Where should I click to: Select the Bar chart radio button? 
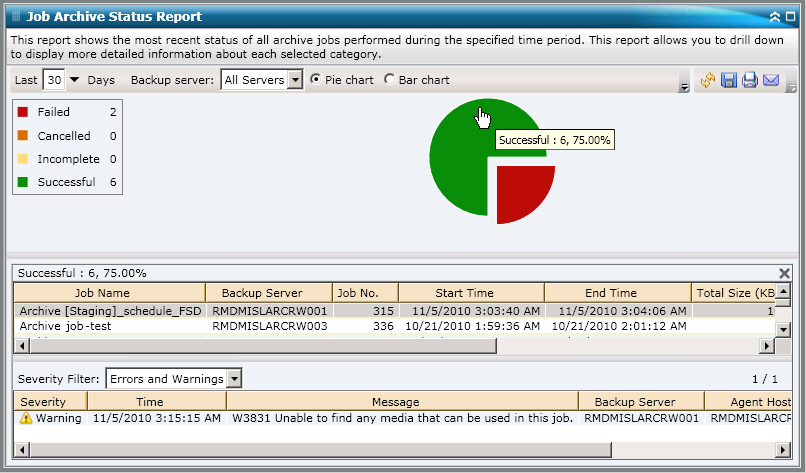click(390, 80)
